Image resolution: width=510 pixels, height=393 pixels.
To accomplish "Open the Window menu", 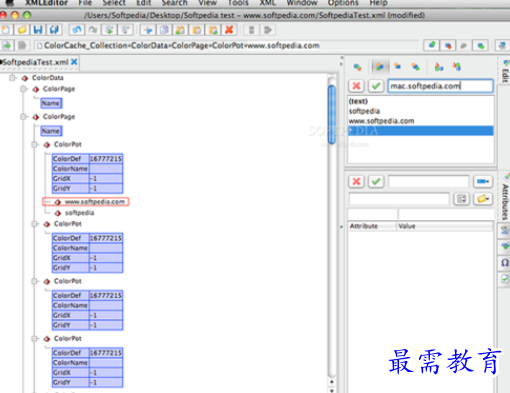I will (302, 3).
